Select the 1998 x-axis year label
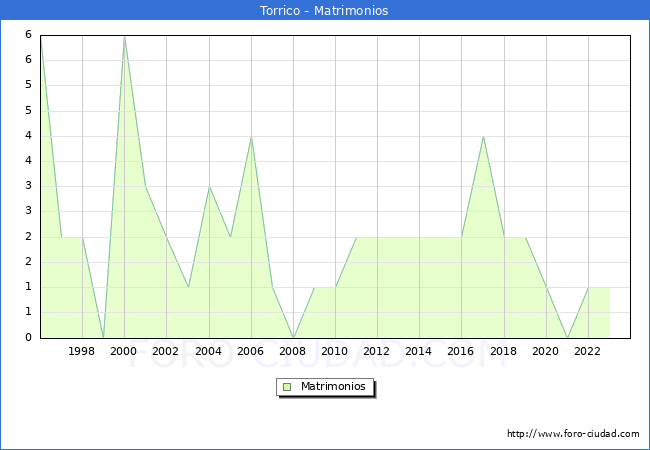650x450 pixels. coord(82,351)
